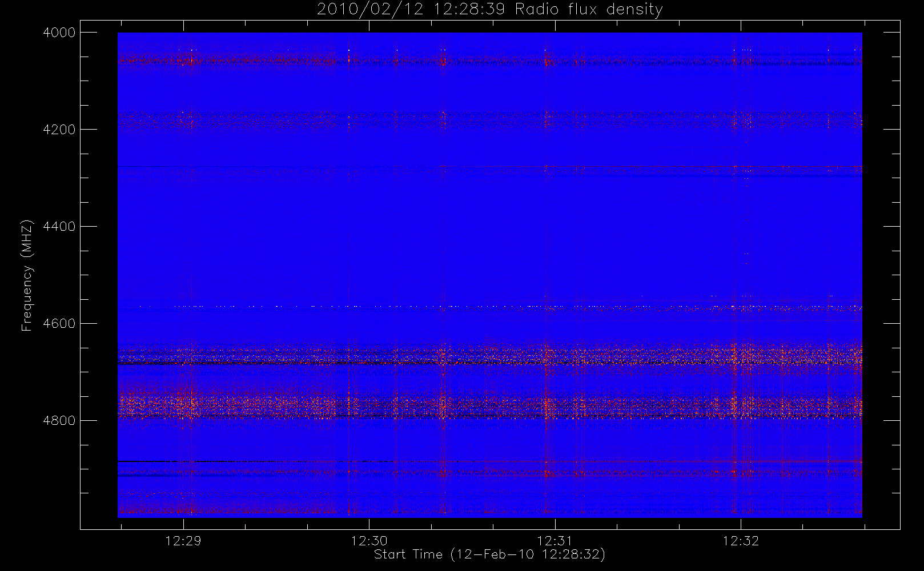Click the plot title 'Radio flux density'
Viewport: 924px width, 571px height.
point(589,10)
